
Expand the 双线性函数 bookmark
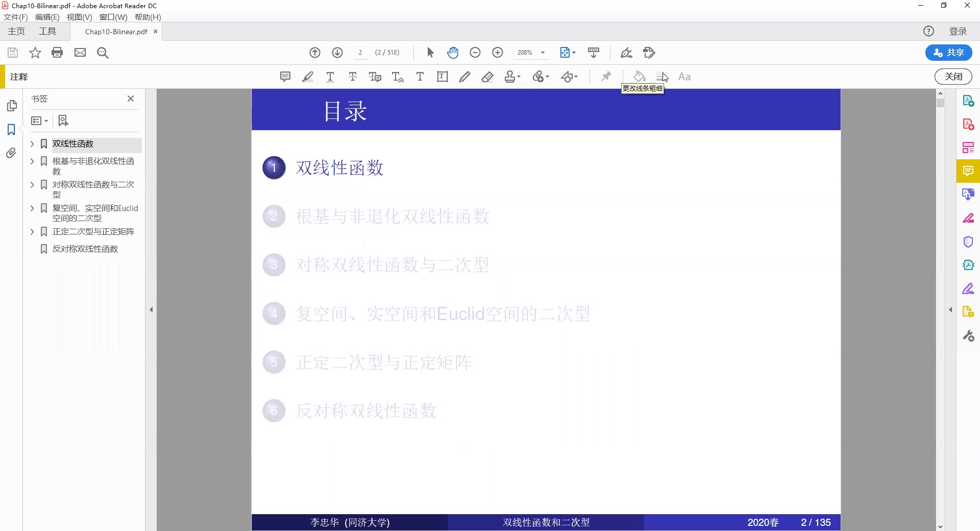coord(32,144)
